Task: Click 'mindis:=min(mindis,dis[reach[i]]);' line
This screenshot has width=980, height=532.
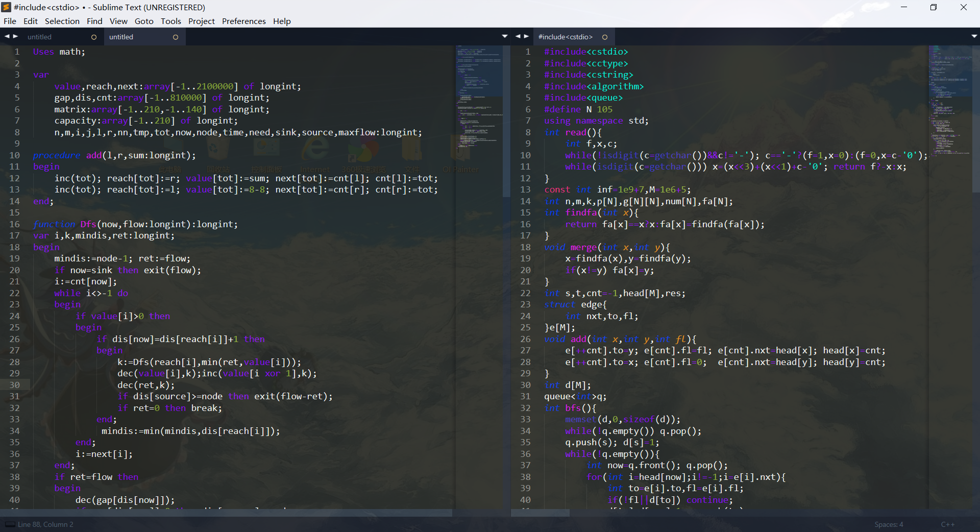Action: [x=190, y=431]
